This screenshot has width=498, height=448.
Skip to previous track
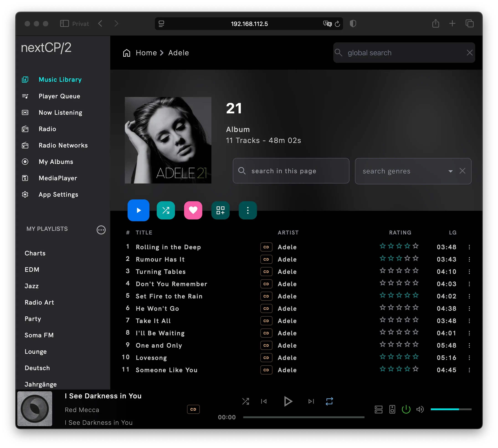click(264, 401)
